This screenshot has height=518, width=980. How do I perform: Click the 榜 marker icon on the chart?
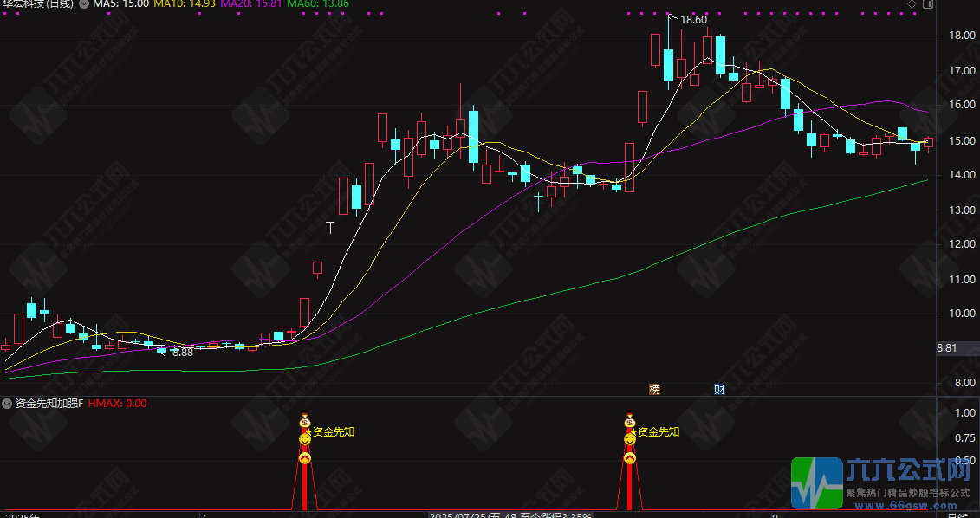click(655, 390)
